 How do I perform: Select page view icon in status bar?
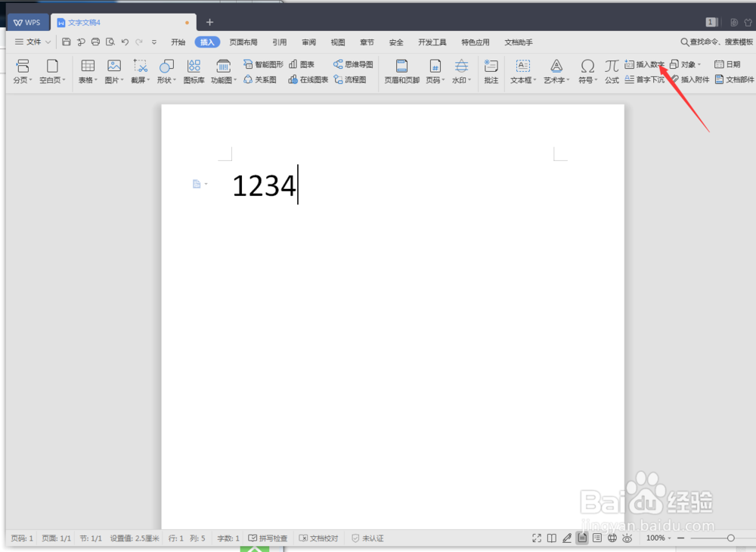point(582,538)
